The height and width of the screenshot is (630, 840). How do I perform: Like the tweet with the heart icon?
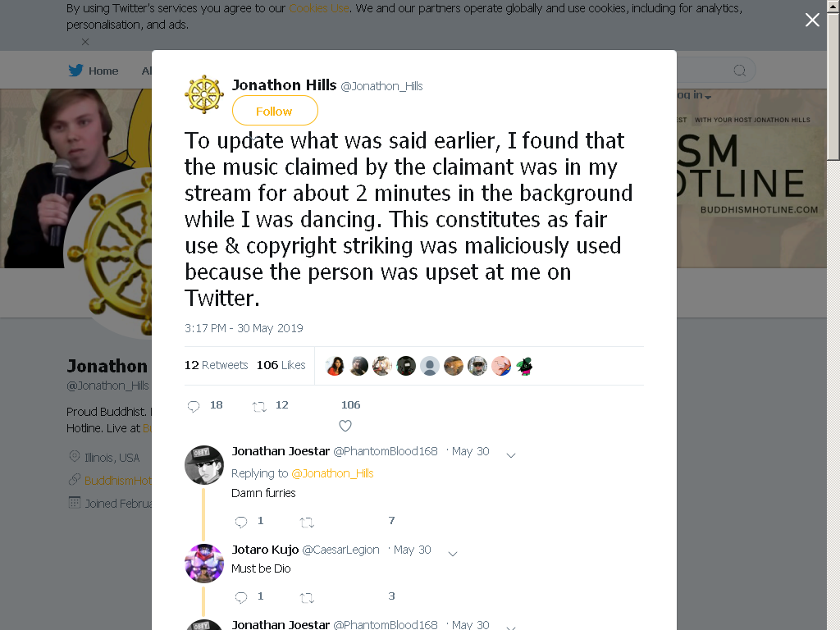345,426
